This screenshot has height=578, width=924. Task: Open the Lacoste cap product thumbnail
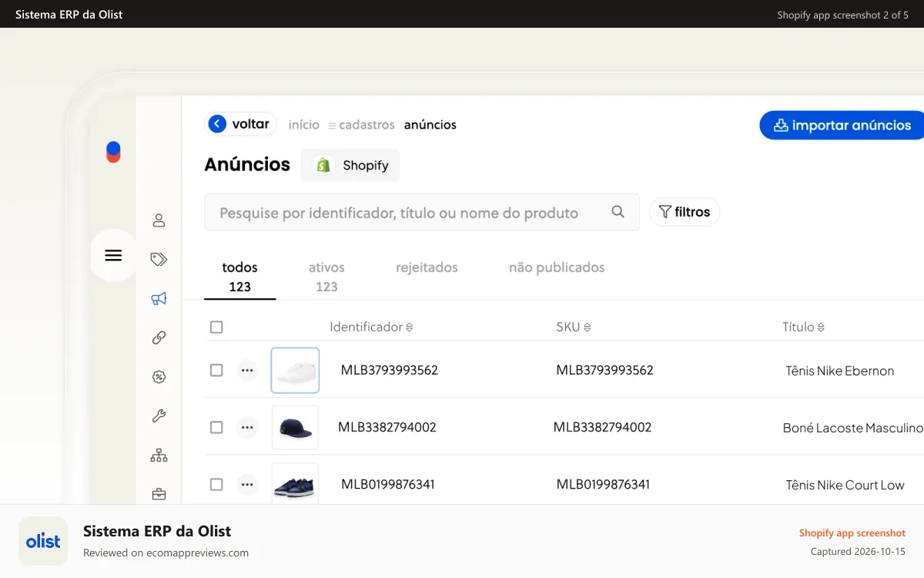point(295,428)
